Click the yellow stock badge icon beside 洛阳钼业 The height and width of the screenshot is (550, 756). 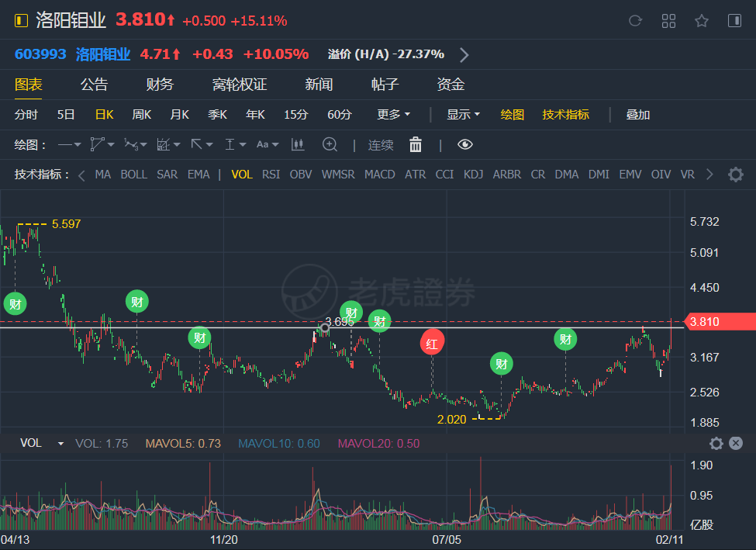21,21
